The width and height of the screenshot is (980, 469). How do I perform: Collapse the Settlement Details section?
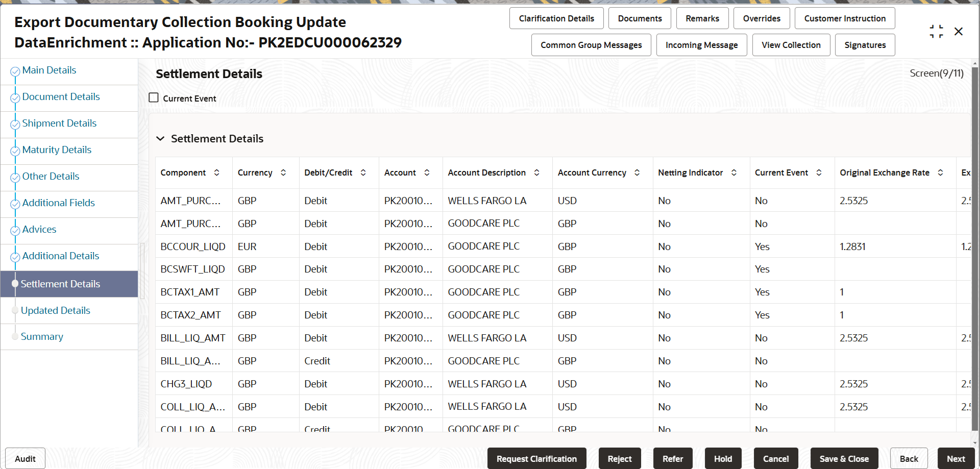[x=160, y=139]
